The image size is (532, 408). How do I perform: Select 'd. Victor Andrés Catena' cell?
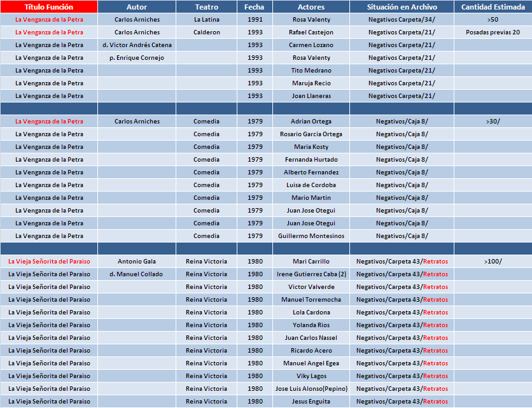137,45
